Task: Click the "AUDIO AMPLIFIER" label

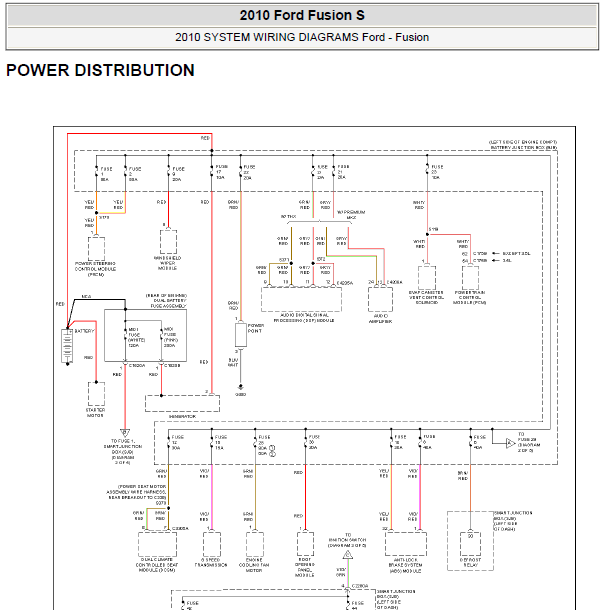Action: (380, 319)
